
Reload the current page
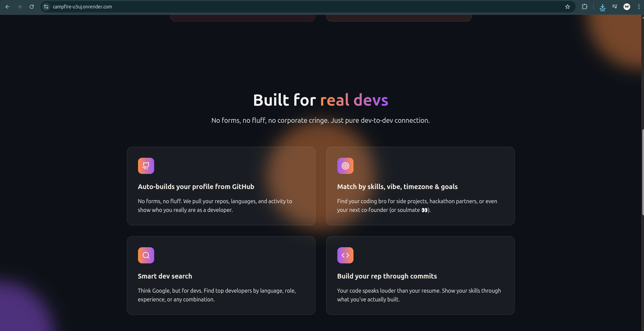(x=32, y=7)
